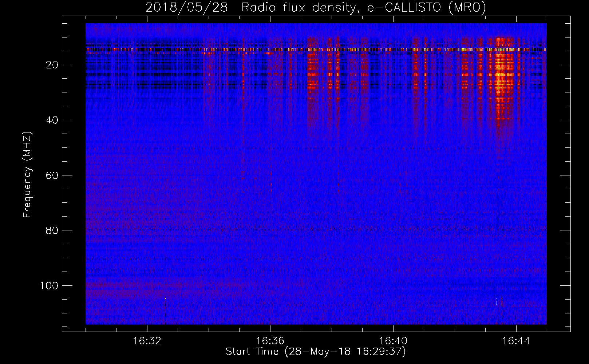Click the 16:36 time tick label
This screenshot has height=364, width=589.
click(270, 341)
